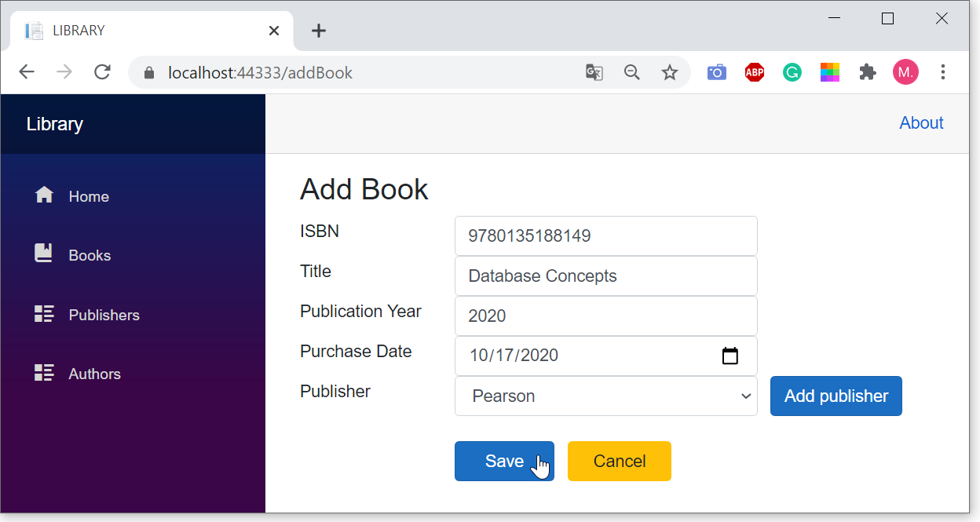The image size is (980, 522).
Task: Click the Books icon in the sidebar
Action: (x=45, y=254)
